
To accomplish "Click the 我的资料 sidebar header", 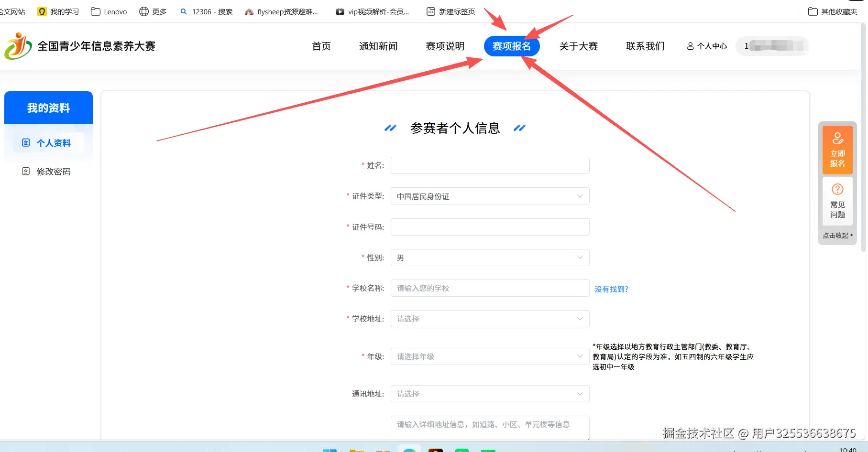I will (48, 108).
